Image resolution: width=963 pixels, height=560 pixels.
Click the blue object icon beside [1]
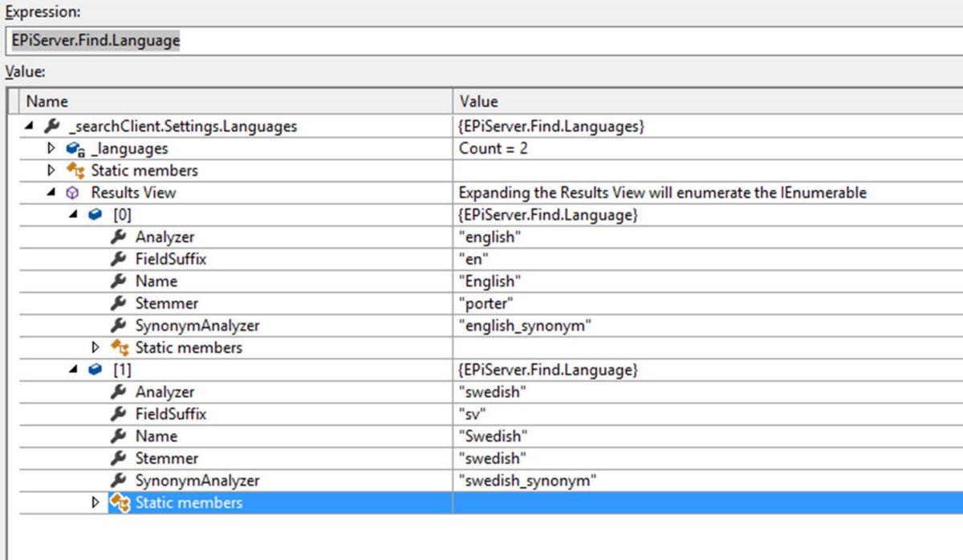tap(95, 370)
